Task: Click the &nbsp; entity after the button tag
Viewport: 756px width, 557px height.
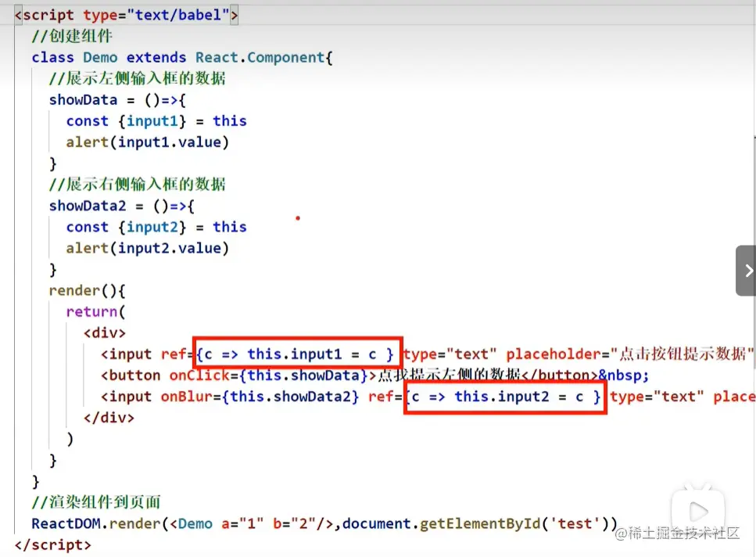Action: coord(624,376)
